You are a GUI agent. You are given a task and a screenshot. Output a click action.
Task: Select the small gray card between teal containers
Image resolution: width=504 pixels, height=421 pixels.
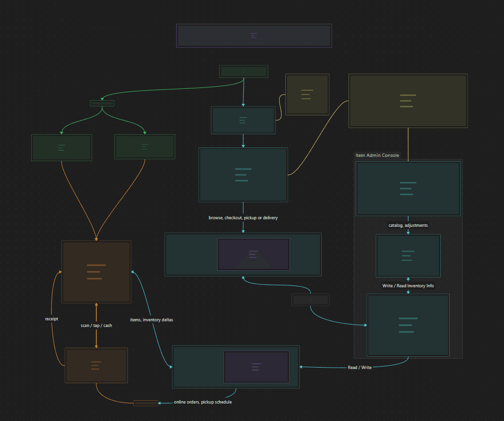point(310,300)
